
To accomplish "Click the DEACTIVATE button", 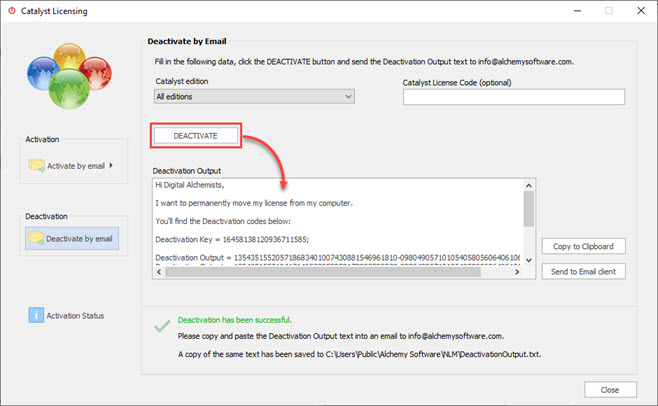I will click(x=196, y=136).
